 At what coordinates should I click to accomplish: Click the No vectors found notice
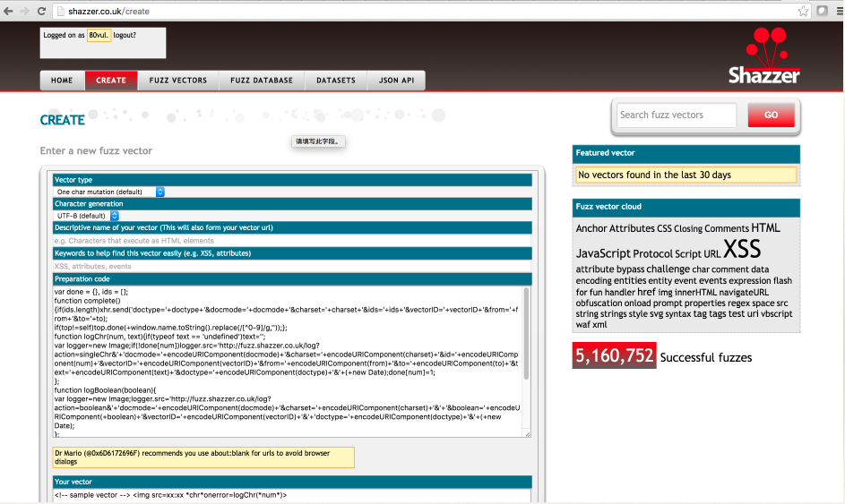[x=686, y=175]
